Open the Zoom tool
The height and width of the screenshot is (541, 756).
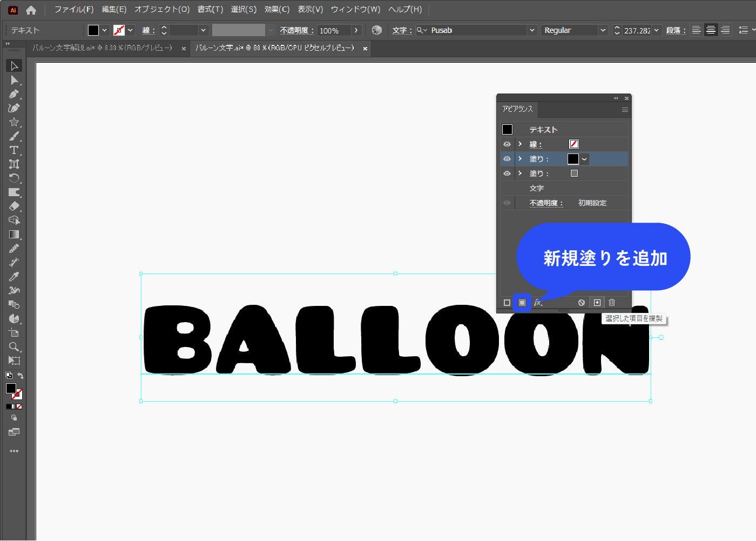click(14, 346)
